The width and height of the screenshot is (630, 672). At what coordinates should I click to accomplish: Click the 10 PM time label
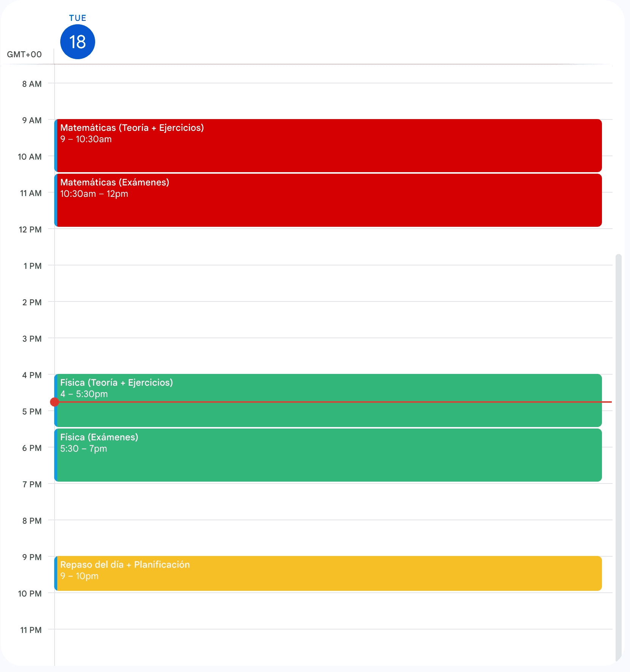[x=30, y=593]
